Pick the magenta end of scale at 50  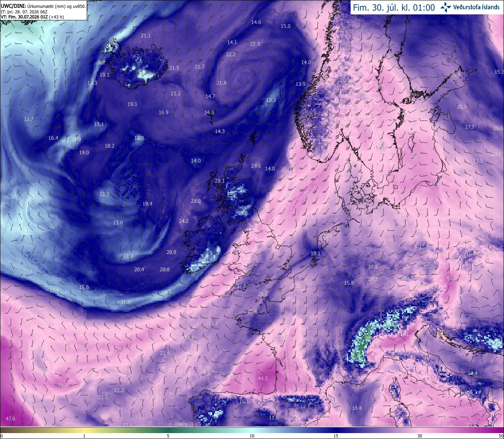[x=501, y=430]
